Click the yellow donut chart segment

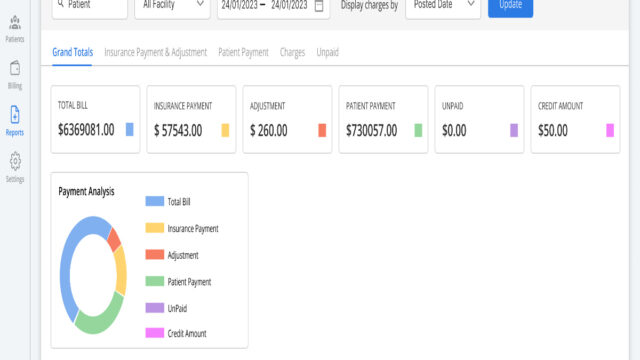[121, 270]
